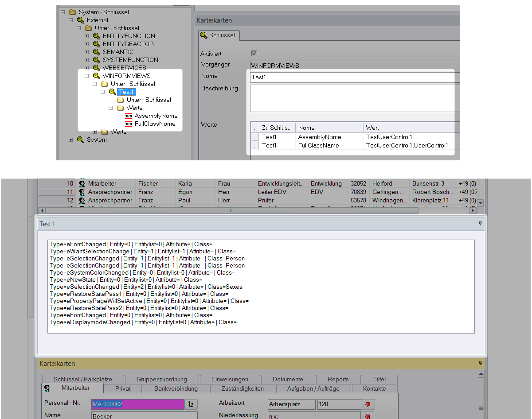Collapse the Test1 tree node
Screen dimensions: 532x419
pos(103,92)
